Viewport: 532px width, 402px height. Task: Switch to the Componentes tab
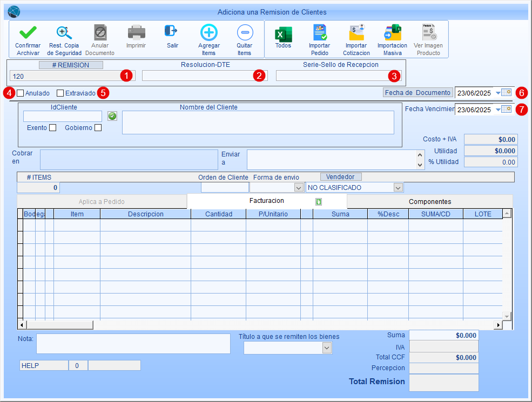point(429,201)
